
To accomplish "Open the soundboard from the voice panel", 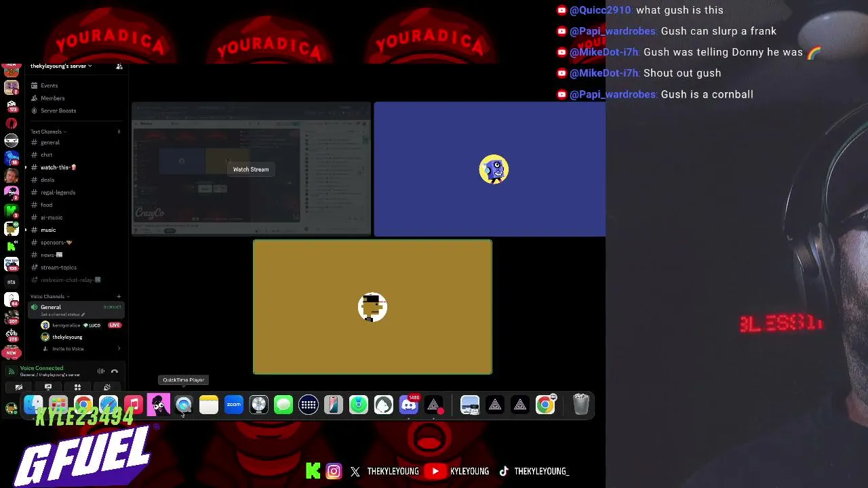I will tap(107, 387).
